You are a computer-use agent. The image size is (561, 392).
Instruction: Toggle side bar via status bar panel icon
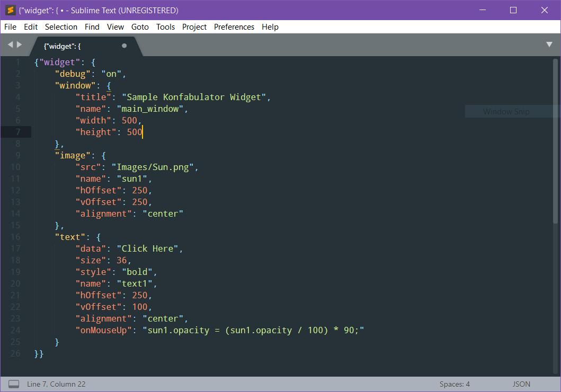coord(14,384)
